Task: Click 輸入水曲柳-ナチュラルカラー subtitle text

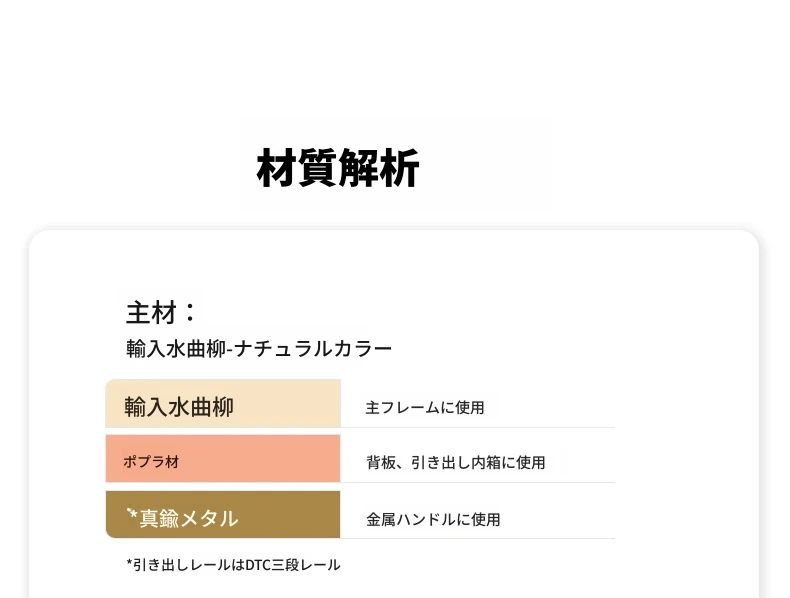Action: [x=258, y=349]
